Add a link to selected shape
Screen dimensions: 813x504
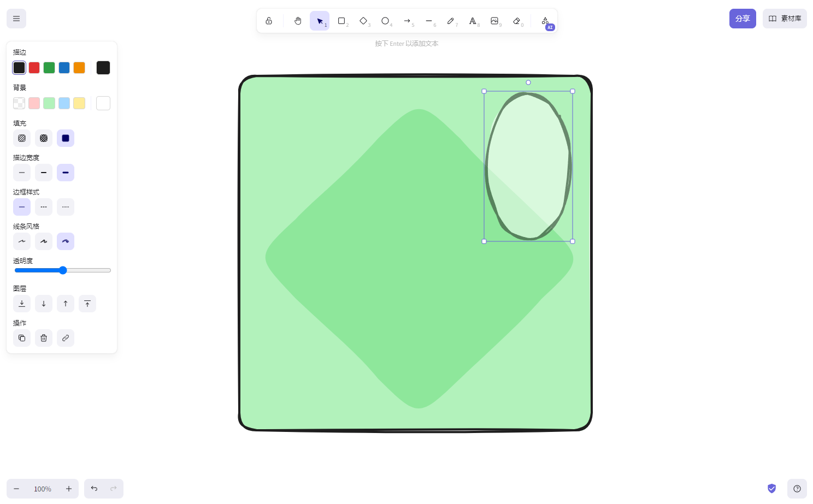coord(66,338)
